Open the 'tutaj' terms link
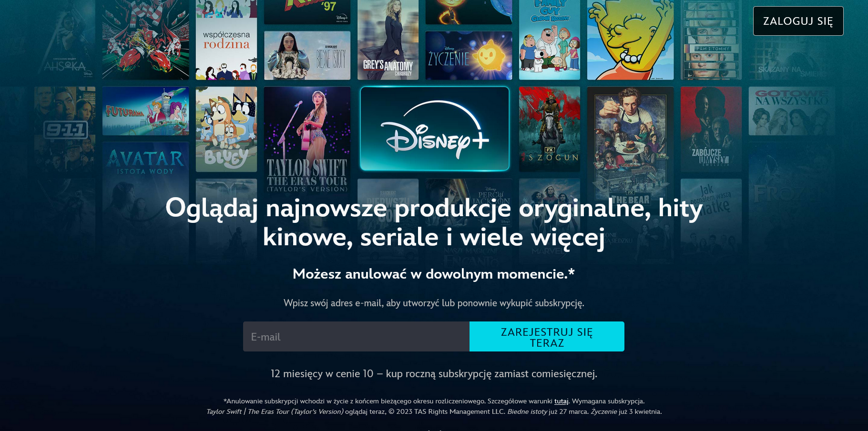Viewport: 868px width, 431px height. [561, 401]
